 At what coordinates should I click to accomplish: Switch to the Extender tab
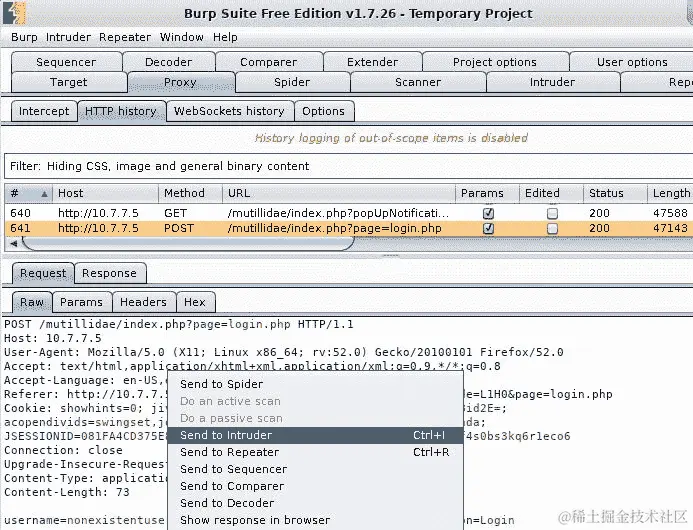click(373, 62)
